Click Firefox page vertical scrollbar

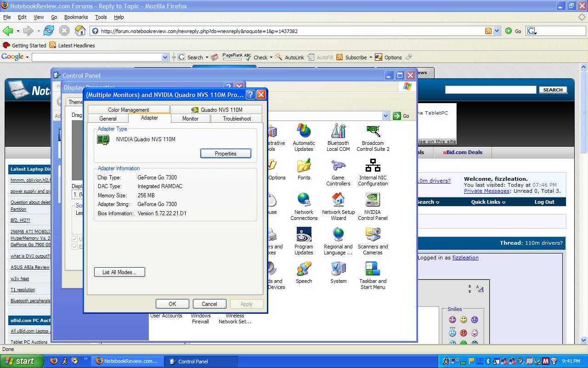(x=584, y=202)
